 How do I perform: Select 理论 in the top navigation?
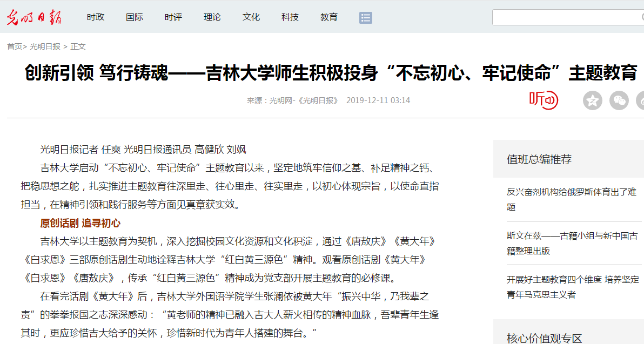[x=212, y=17]
